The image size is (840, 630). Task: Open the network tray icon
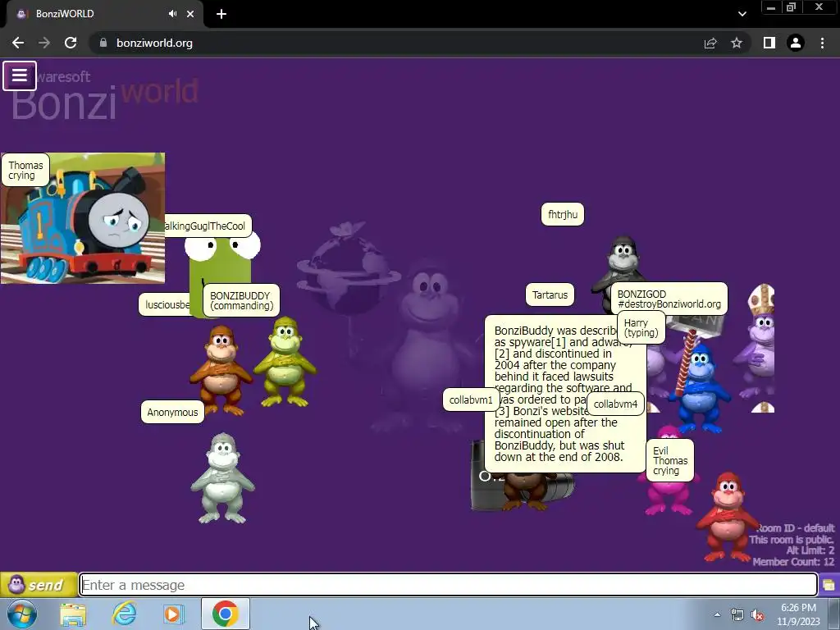(737, 615)
